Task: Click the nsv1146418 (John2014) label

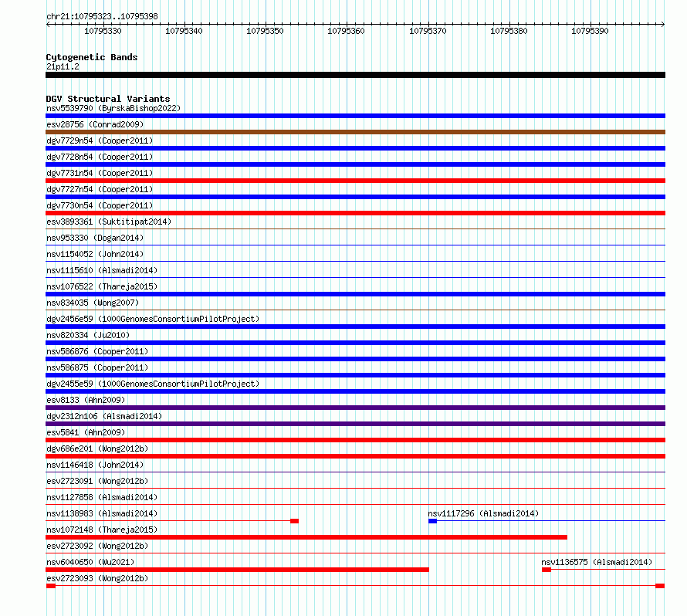Action: [95, 465]
